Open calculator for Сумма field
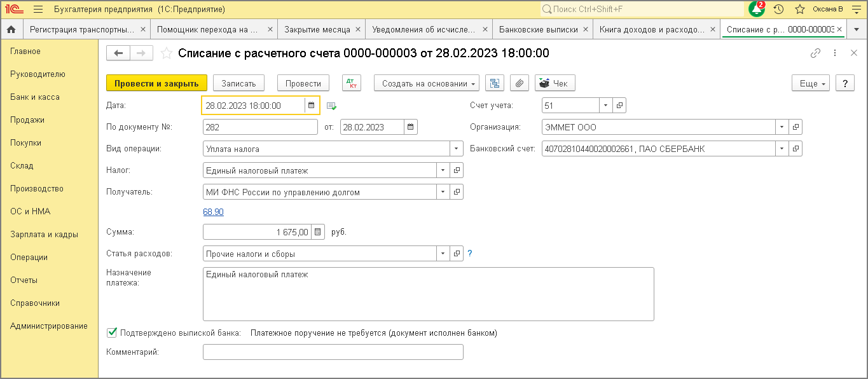 click(x=319, y=232)
